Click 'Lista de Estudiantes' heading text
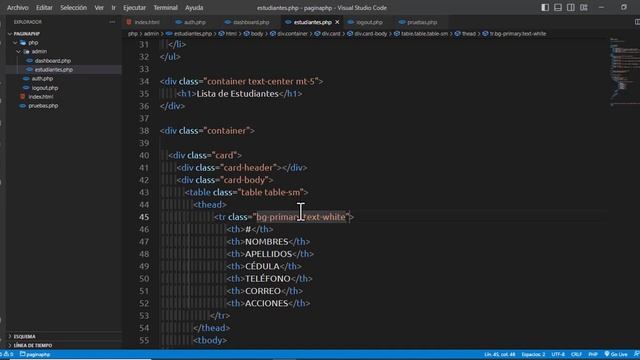Screen dimensions: 640x360 (238, 93)
